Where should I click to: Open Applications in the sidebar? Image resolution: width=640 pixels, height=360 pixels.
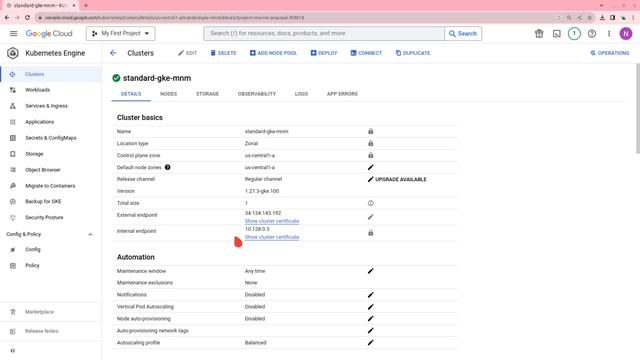51,122
